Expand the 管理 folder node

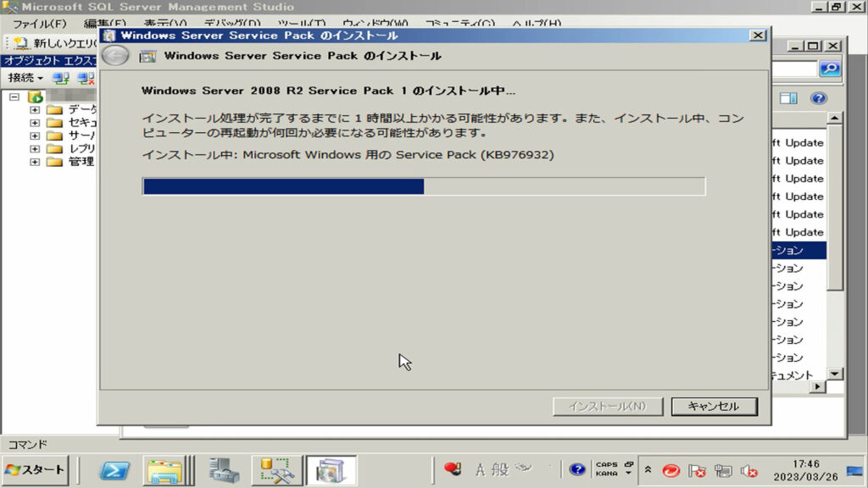coord(35,162)
